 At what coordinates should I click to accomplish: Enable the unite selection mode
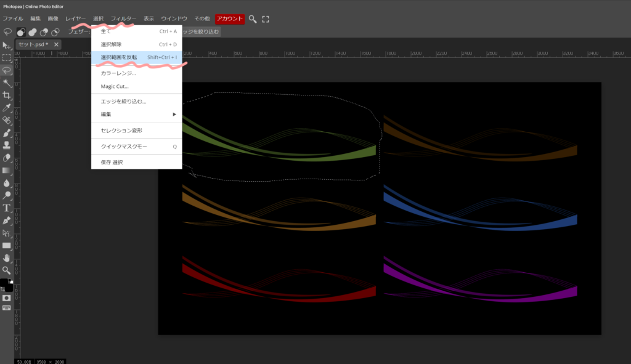point(32,32)
